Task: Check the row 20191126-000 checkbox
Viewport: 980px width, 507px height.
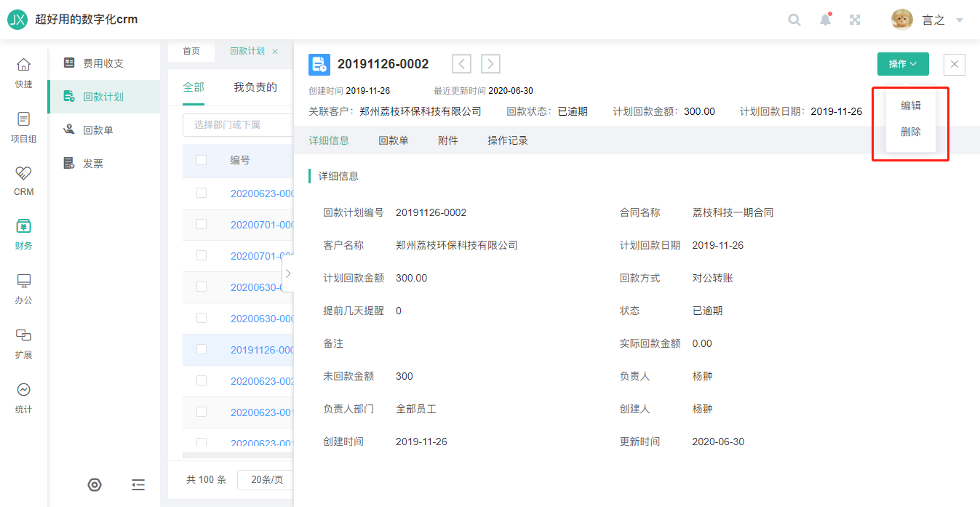Action: point(202,349)
